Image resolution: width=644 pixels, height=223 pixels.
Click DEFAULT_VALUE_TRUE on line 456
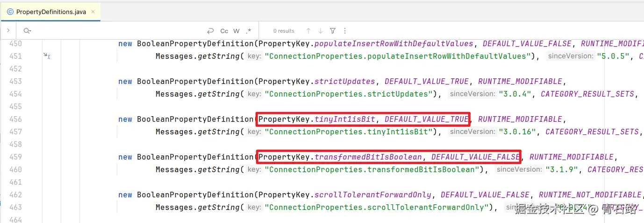click(x=426, y=119)
